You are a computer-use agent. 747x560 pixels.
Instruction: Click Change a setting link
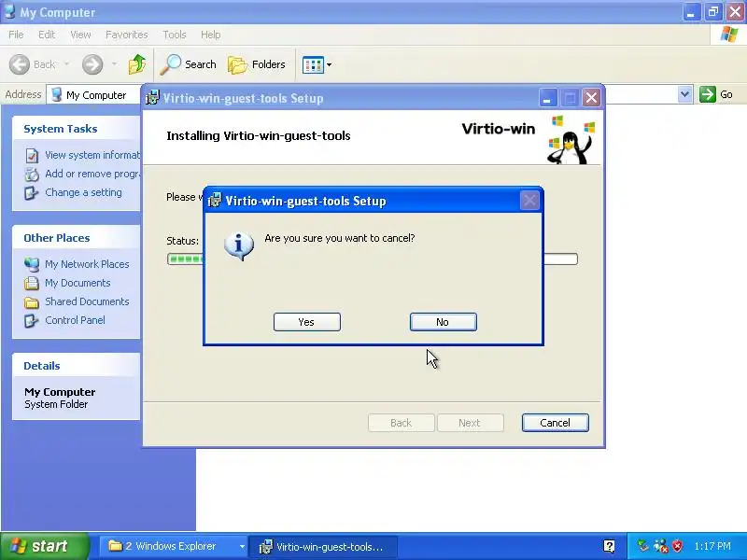[83, 192]
